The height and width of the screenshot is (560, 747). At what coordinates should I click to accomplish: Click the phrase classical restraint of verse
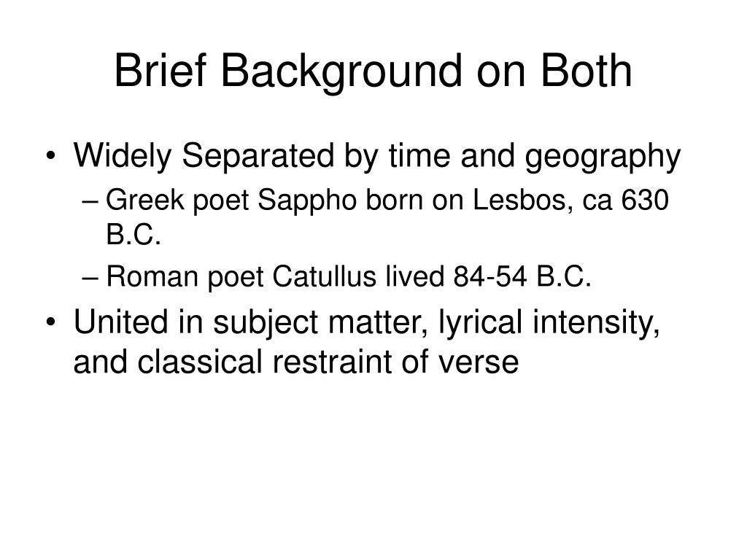pos(328,362)
